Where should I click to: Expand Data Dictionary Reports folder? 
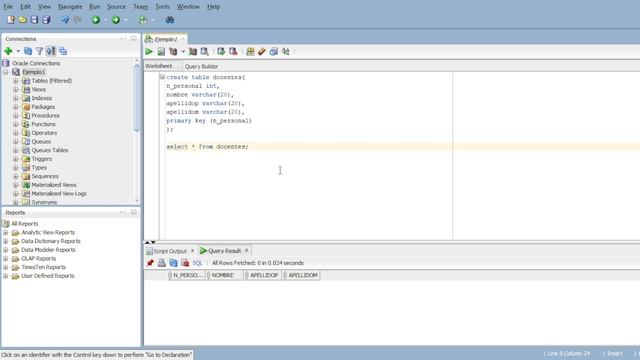[x=6, y=241]
